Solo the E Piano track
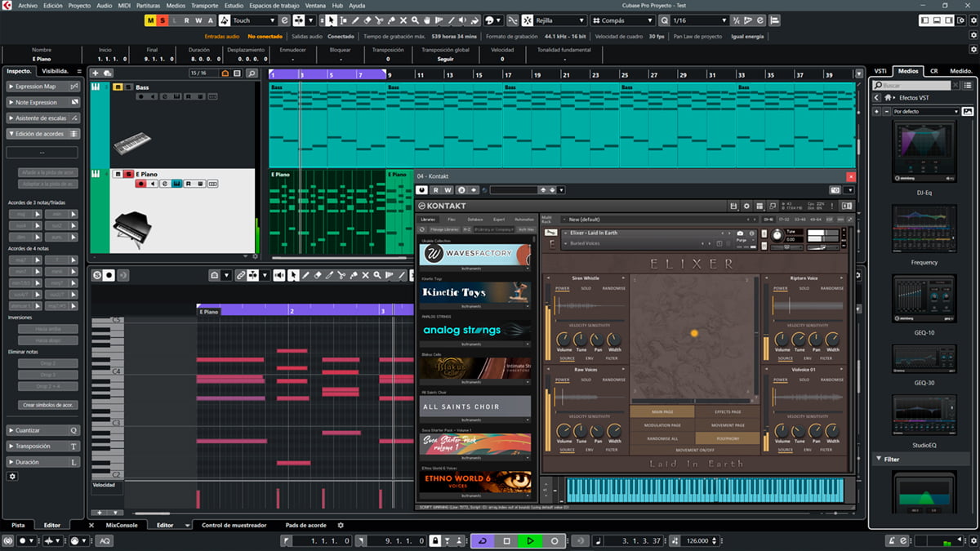Viewport: 980px width, 551px height. (128, 174)
